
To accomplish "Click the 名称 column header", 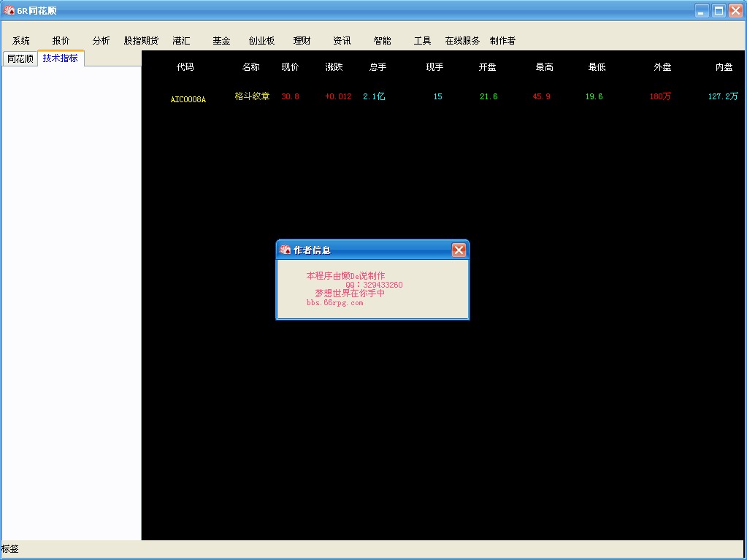I will [x=251, y=67].
